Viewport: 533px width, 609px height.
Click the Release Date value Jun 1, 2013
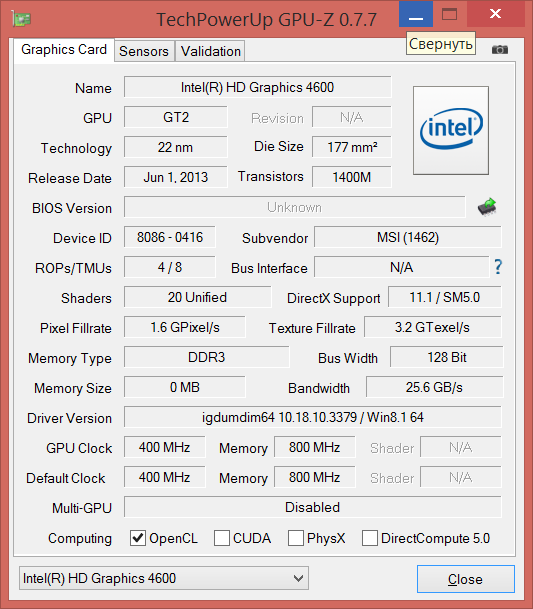click(x=176, y=177)
